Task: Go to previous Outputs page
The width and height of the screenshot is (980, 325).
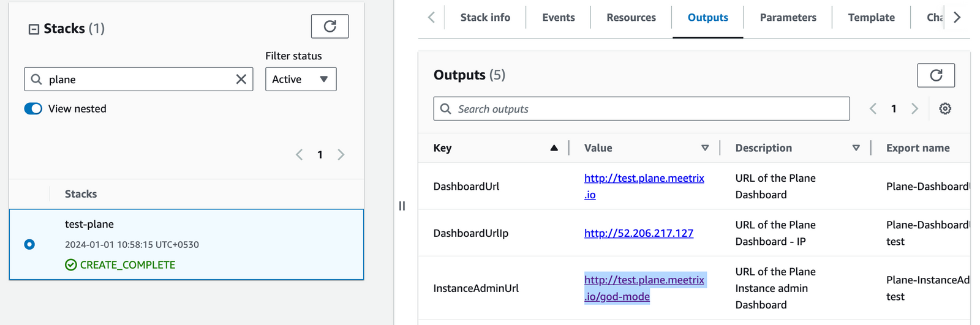Action: 873,109
